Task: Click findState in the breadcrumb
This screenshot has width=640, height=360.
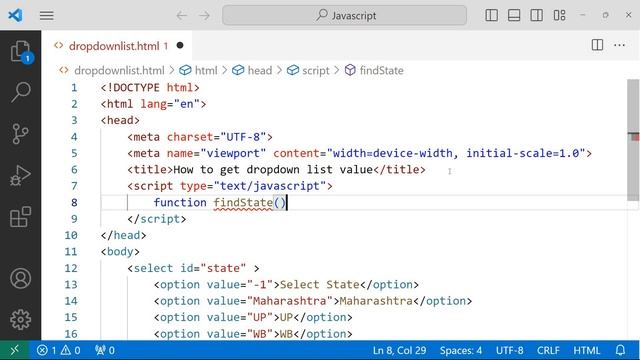Action: click(381, 71)
